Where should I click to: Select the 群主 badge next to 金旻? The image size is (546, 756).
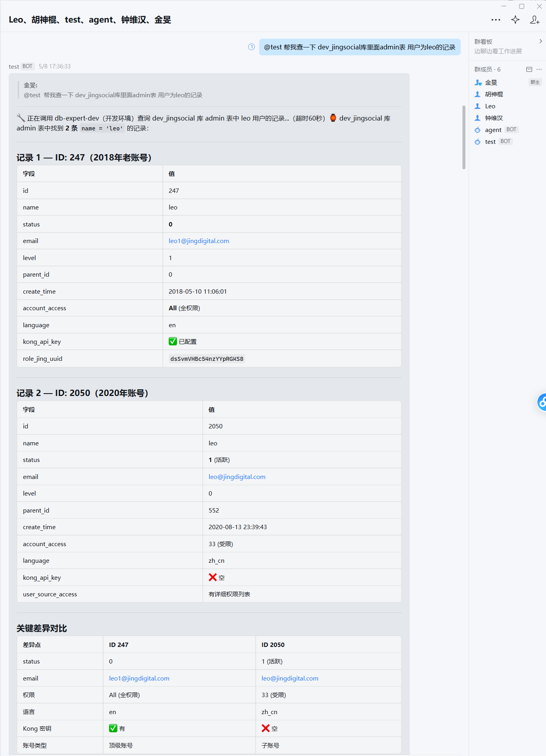(535, 82)
